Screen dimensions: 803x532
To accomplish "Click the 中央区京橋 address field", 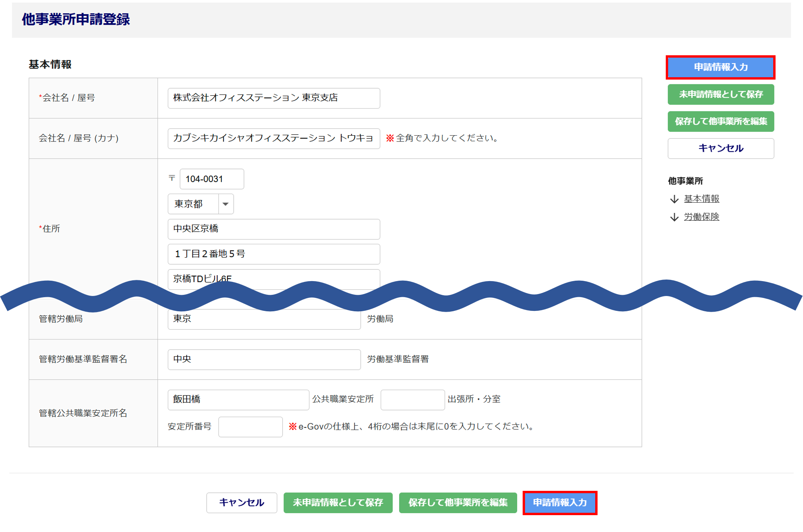I will coord(273,229).
